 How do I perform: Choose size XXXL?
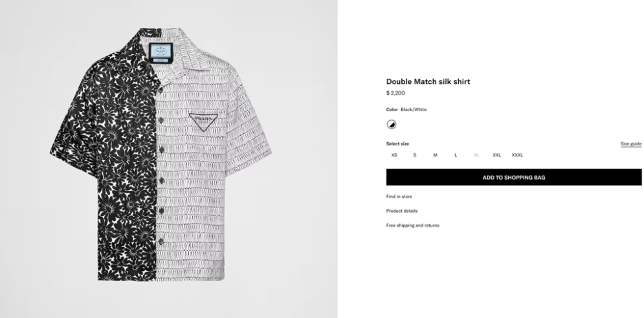pos(518,155)
